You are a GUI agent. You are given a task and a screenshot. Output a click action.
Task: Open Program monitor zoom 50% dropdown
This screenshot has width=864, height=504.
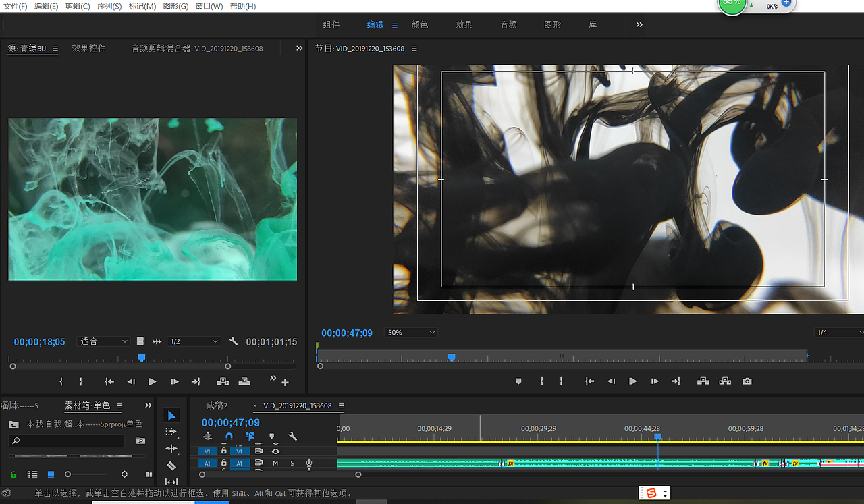[411, 333]
